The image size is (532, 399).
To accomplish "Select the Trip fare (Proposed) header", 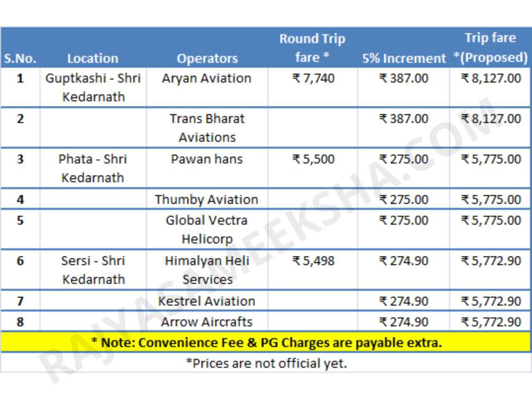I will pyautogui.click(x=491, y=47).
